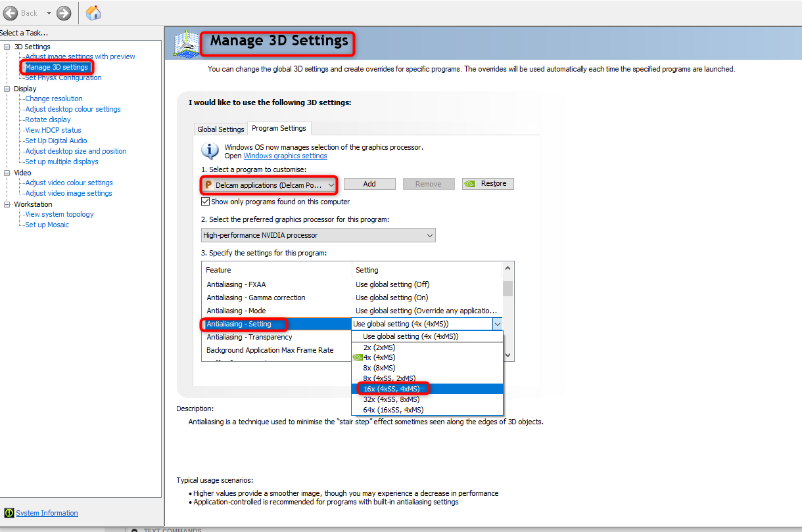Open Set up multiple displays
The height and width of the screenshot is (532, 802).
62,162
